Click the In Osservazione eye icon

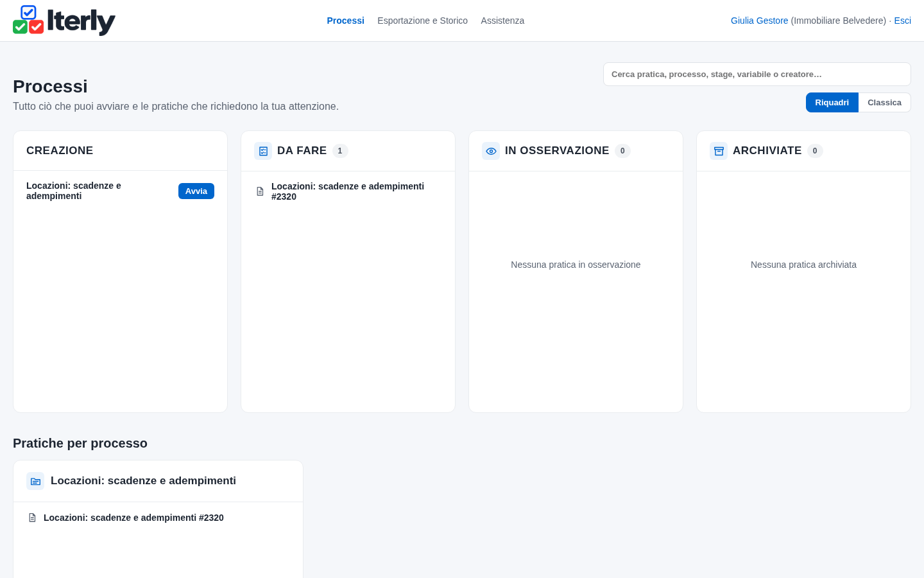[491, 151]
